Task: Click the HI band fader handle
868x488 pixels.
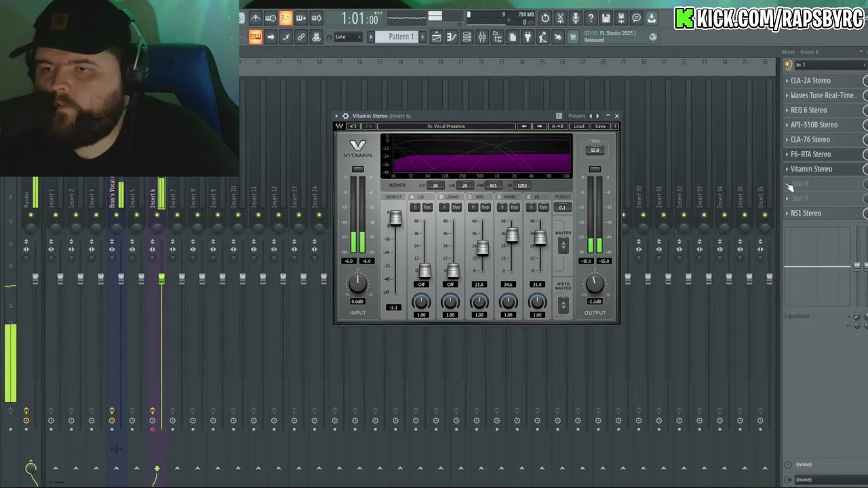Action: pyautogui.click(x=540, y=237)
